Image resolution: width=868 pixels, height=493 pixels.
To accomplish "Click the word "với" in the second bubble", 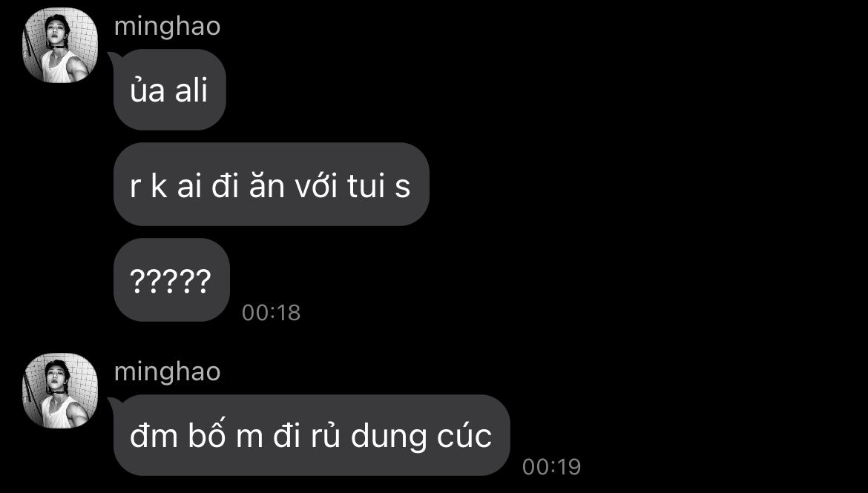I will tap(315, 185).
